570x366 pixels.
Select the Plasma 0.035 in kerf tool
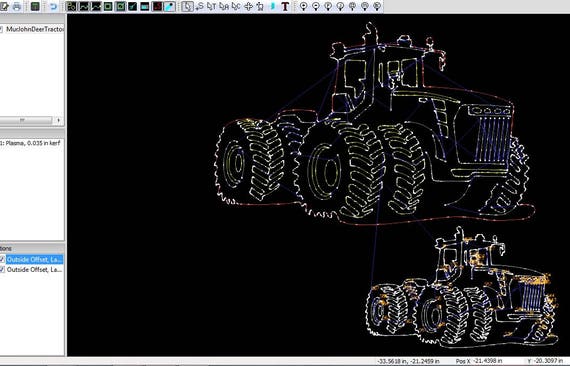click(x=31, y=143)
